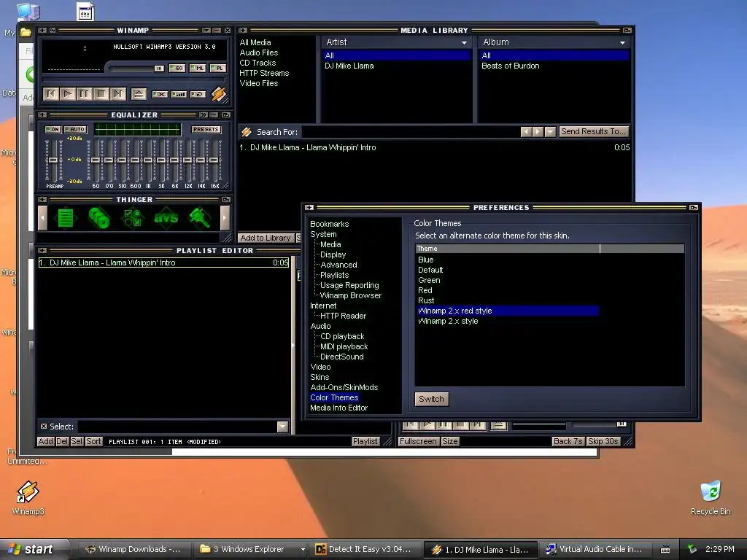This screenshot has height=560, width=747.
Task: Click the 60 Hz equalizer band slider
Action: (96, 160)
